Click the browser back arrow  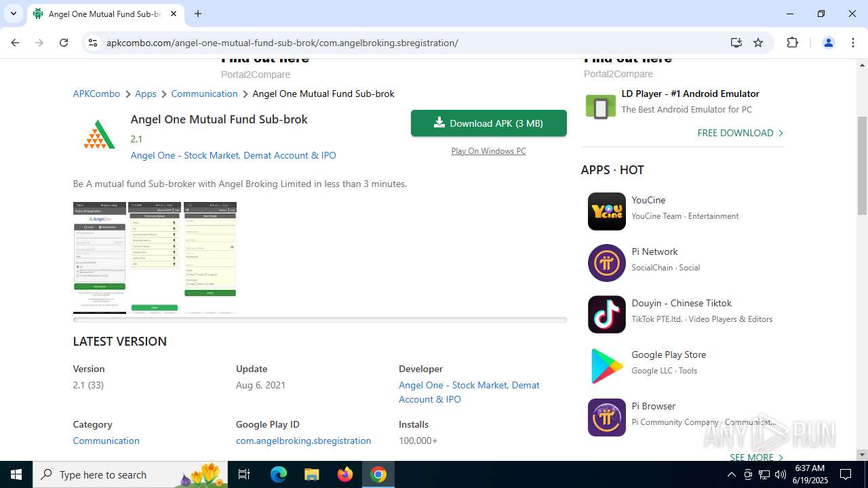tap(15, 43)
